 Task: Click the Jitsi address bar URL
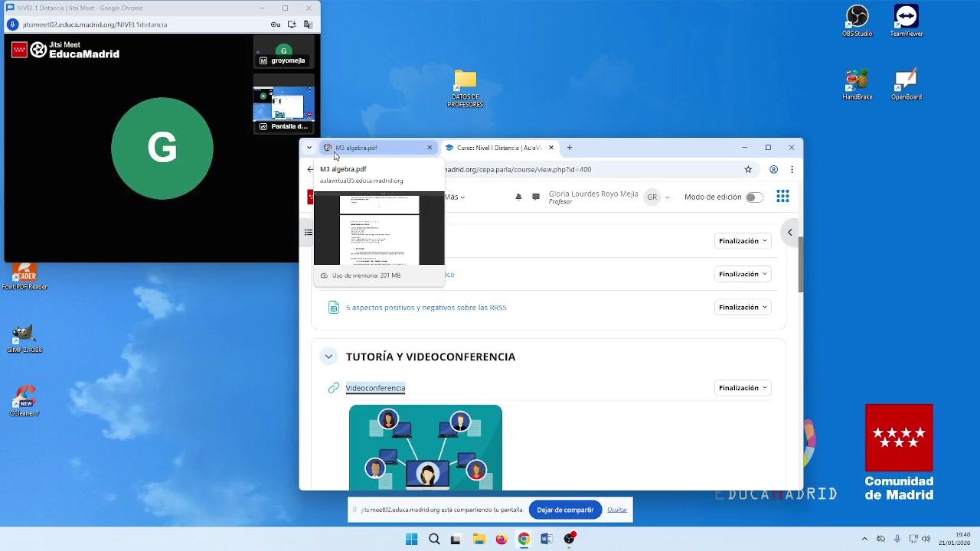click(x=95, y=24)
